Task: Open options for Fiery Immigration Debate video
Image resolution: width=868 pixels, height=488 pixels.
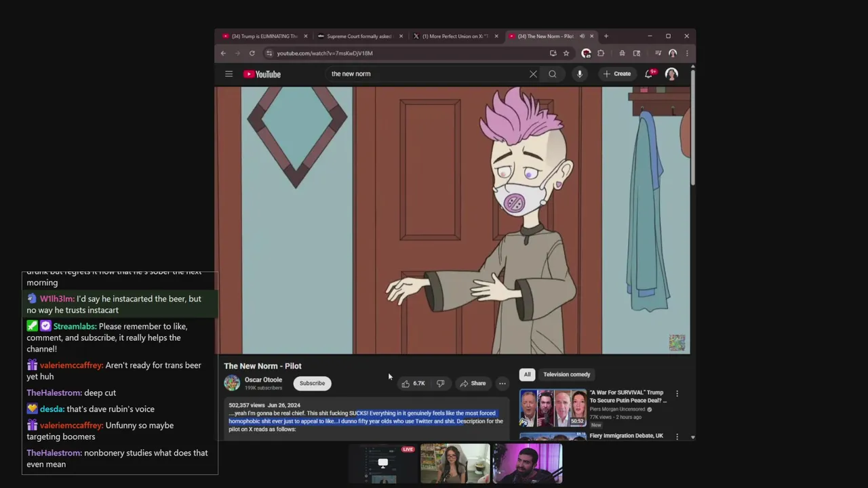Action: pyautogui.click(x=677, y=437)
